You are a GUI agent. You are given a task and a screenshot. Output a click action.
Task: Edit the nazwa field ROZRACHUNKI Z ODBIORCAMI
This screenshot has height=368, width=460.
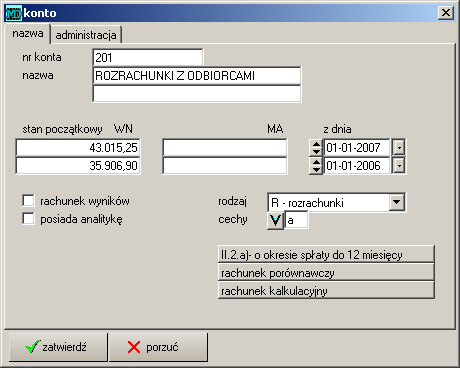(x=197, y=76)
